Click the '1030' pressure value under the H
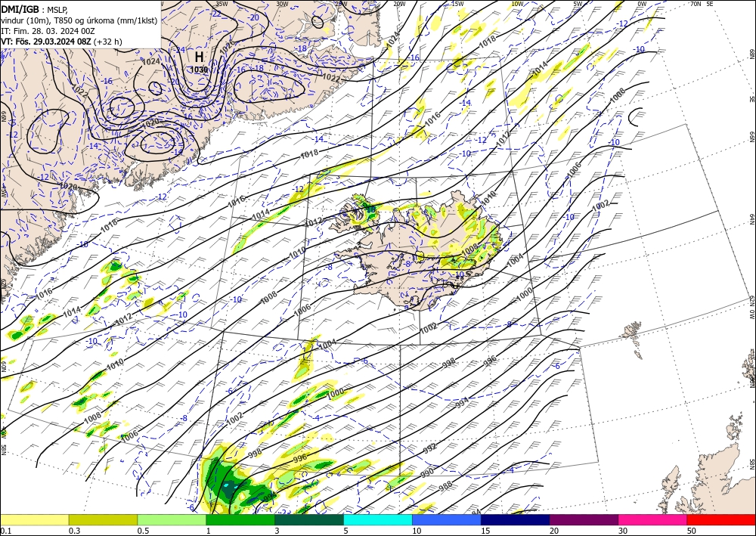Viewport: 756px width, 536px height. (x=199, y=70)
